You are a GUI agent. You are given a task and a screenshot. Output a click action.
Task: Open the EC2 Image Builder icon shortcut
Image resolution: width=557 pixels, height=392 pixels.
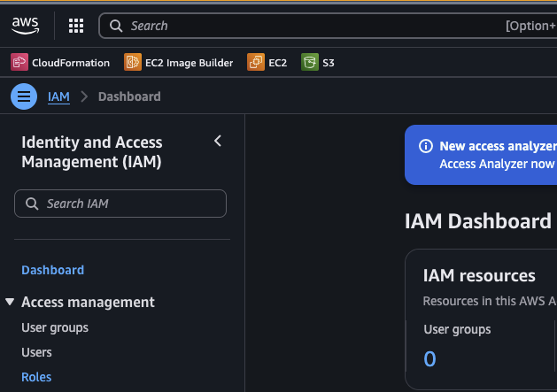133,63
